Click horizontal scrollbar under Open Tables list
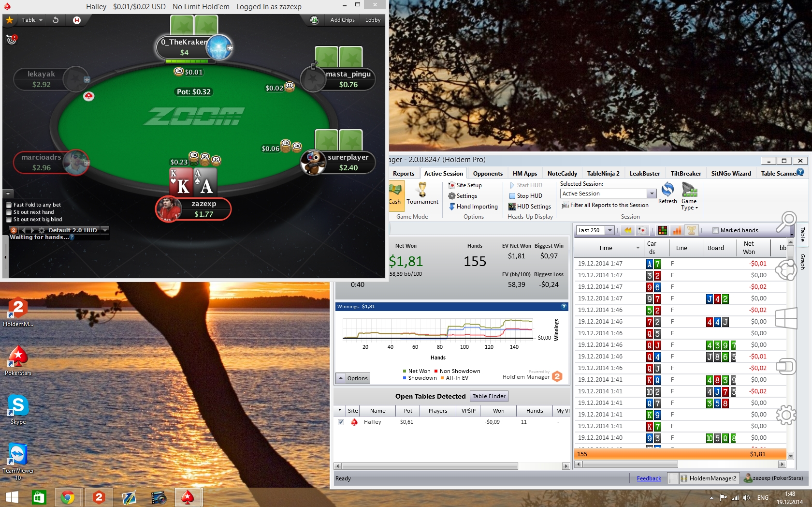The width and height of the screenshot is (812, 507). coord(430,466)
